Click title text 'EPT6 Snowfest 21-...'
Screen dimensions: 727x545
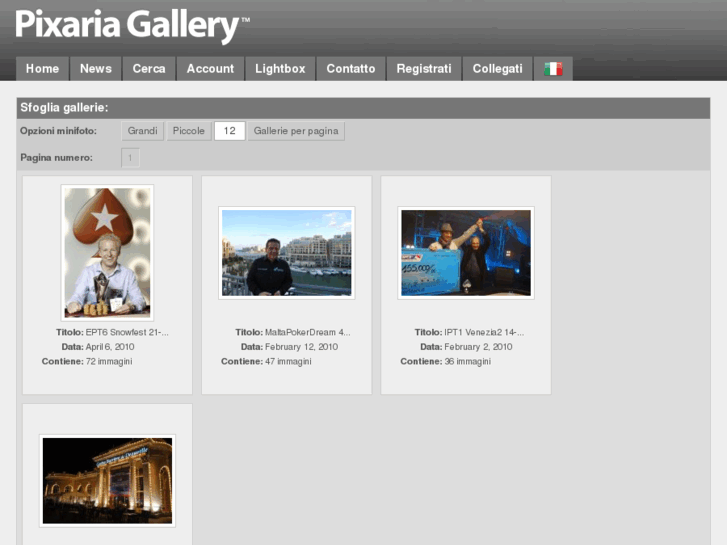127,332
